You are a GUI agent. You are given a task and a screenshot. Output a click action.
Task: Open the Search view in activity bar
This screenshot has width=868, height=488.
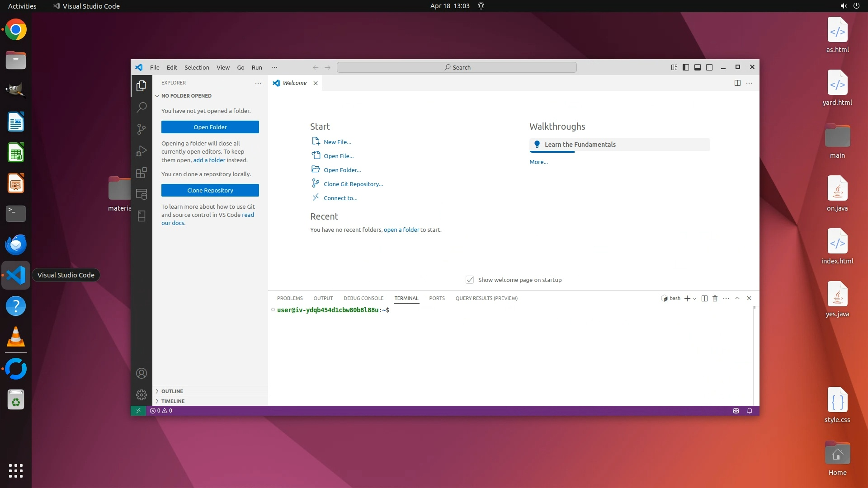pos(142,107)
